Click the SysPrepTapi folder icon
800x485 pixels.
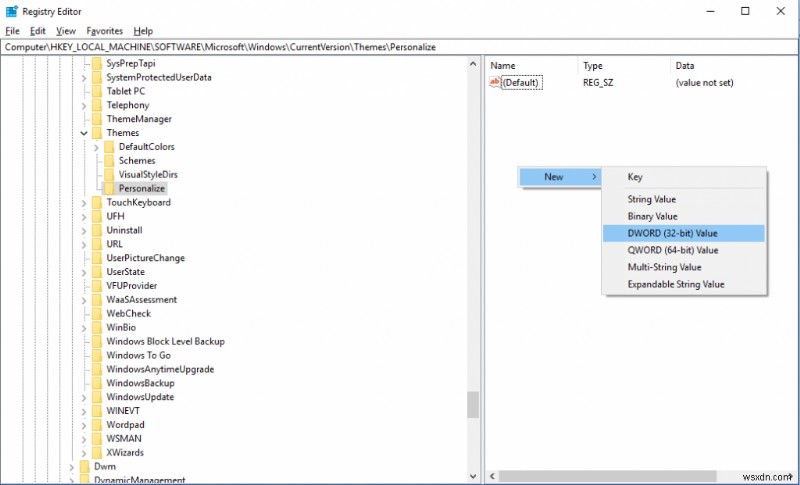pyautogui.click(x=97, y=63)
